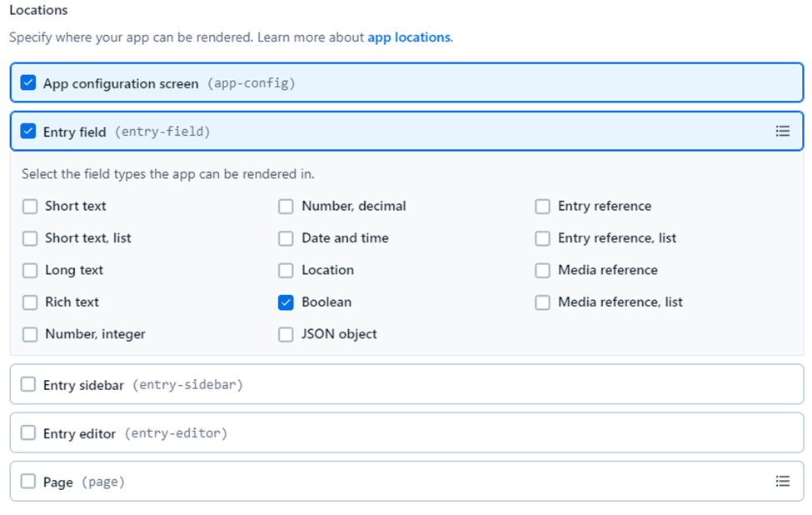
Task: Uncheck the Boolean field type
Action: (286, 302)
